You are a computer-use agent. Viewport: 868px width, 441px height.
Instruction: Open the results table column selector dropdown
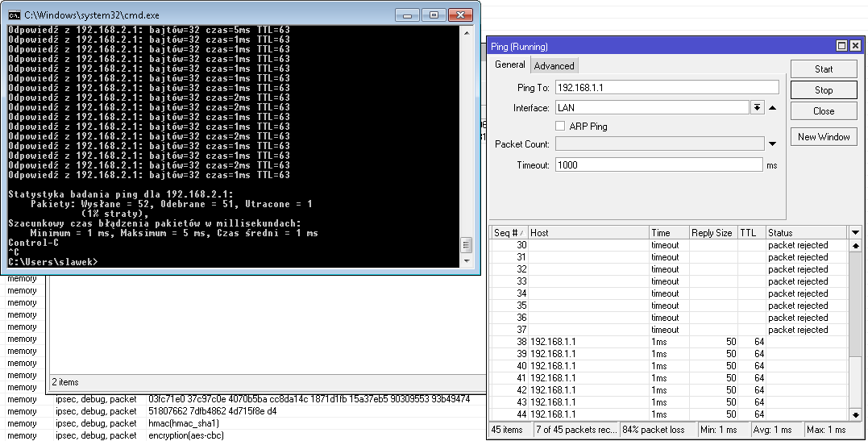855,232
